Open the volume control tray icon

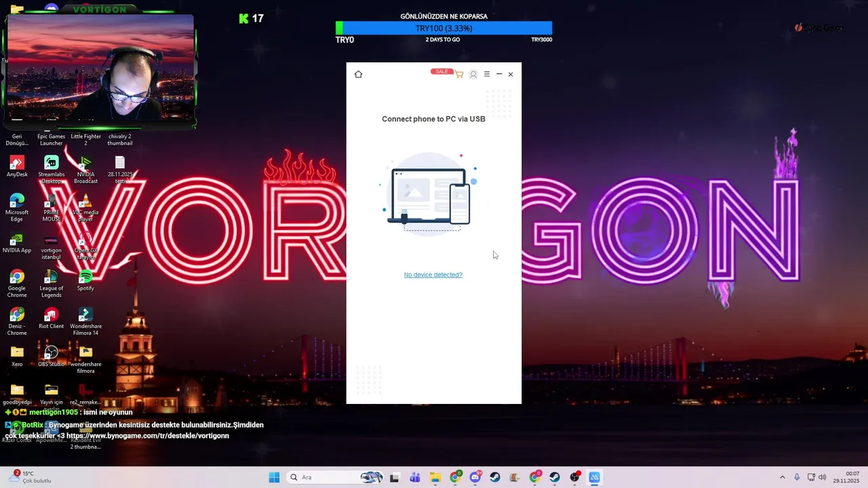pos(822,477)
